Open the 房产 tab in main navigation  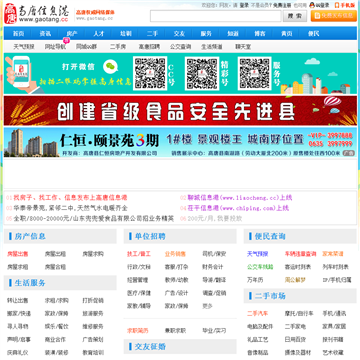point(72,33)
